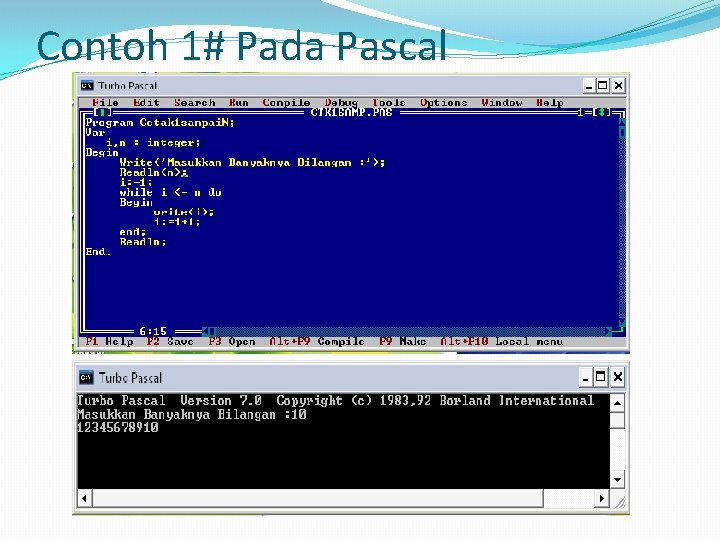
Task: Click the output Turbo Pascal window system icon
Action: pyautogui.click(x=86, y=377)
